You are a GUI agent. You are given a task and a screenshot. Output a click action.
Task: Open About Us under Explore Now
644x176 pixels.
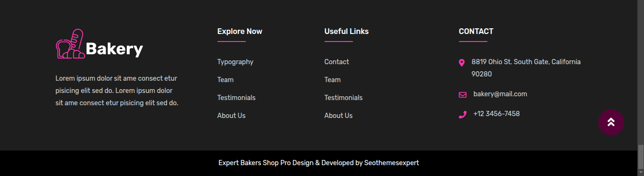pyautogui.click(x=231, y=116)
